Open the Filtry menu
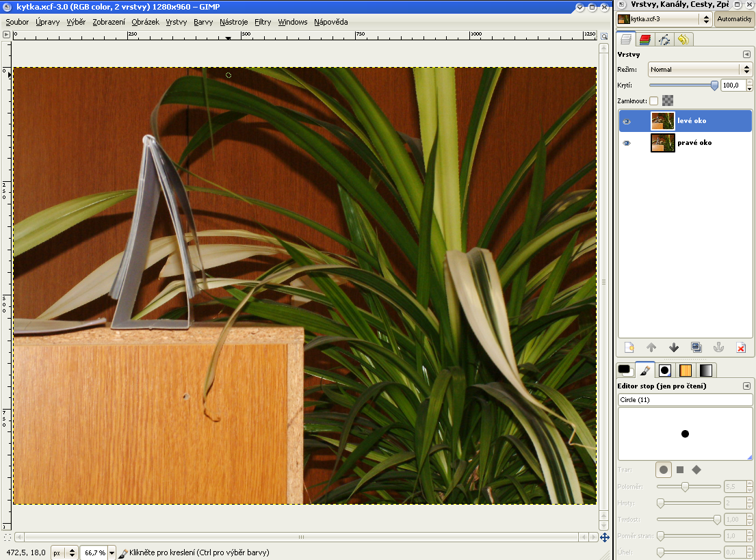 click(263, 22)
